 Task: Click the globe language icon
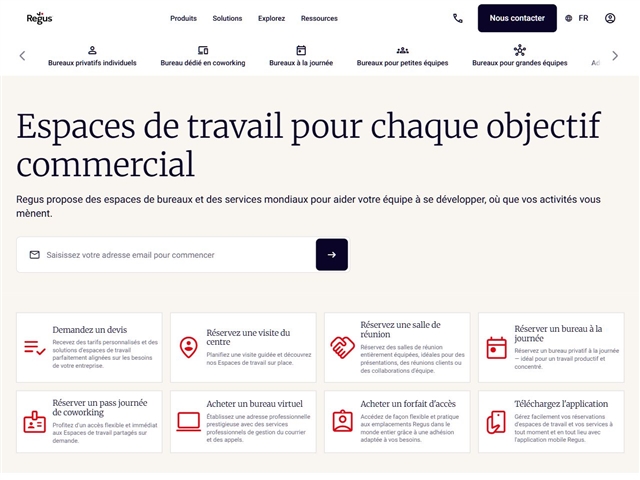(569, 18)
